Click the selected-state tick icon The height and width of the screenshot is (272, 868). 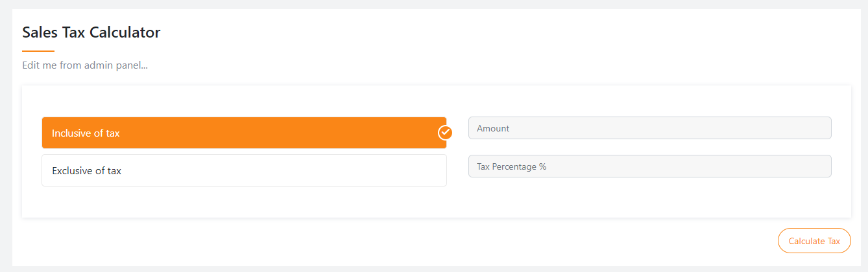(x=445, y=133)
